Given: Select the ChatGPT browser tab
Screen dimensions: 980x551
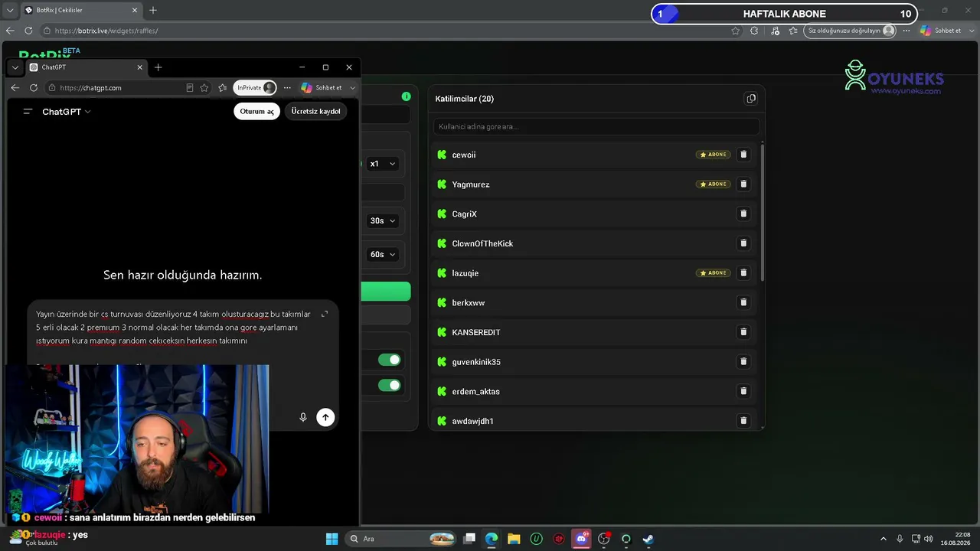Looking at the screenshot, I should click(85, 67).
